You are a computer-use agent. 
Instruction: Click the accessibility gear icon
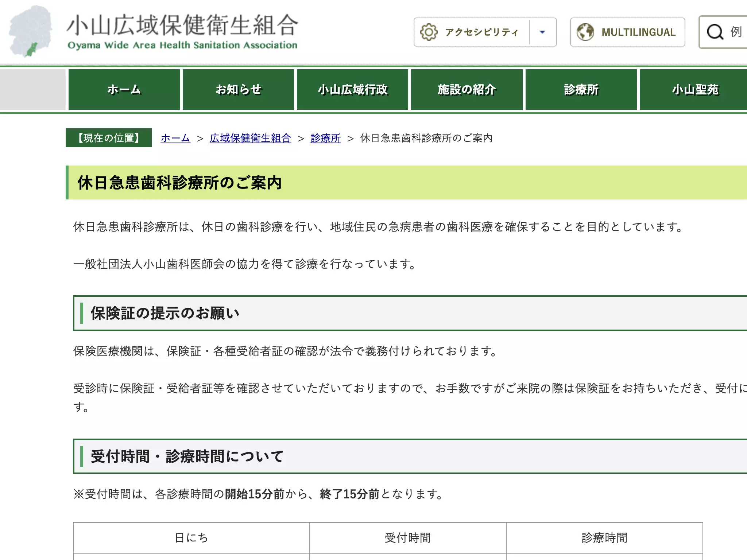click(x=429, y=32)
